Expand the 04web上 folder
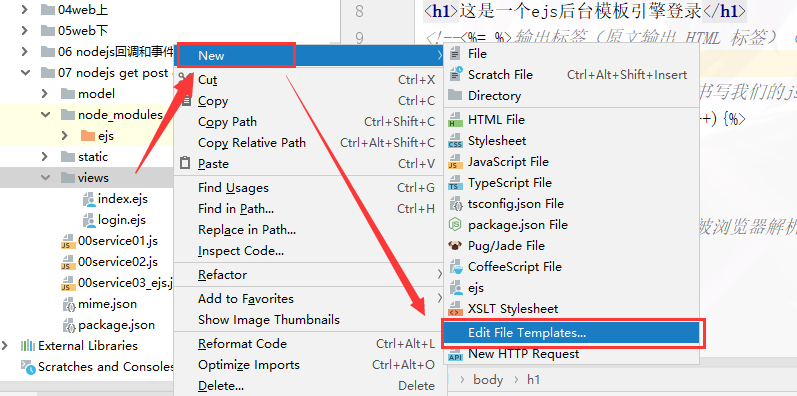Screen dimensions: 797x396 24,10
